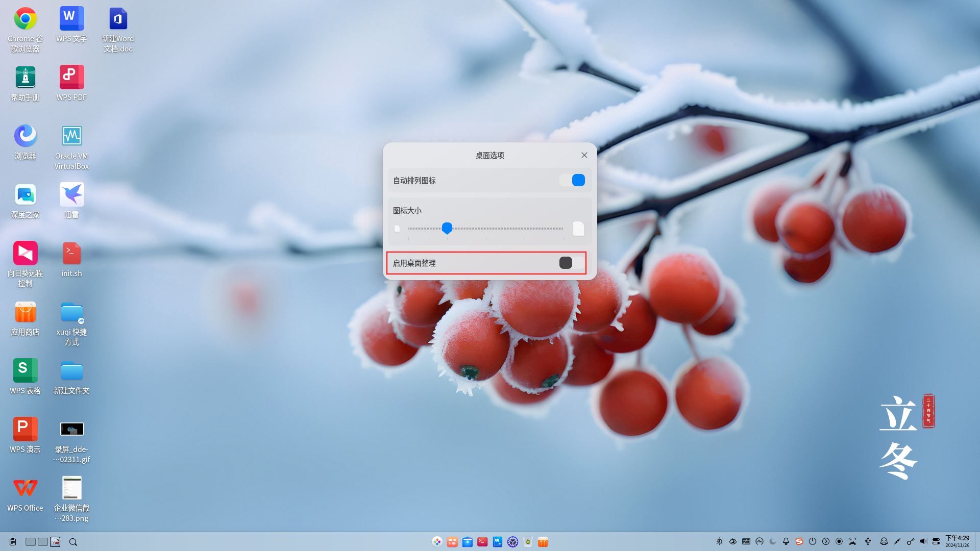The width and height of the screenshot is (980, 551).
Task: Select the WPS PDF desktop icon
Action: pyautogui.click(x=71, y=84)
